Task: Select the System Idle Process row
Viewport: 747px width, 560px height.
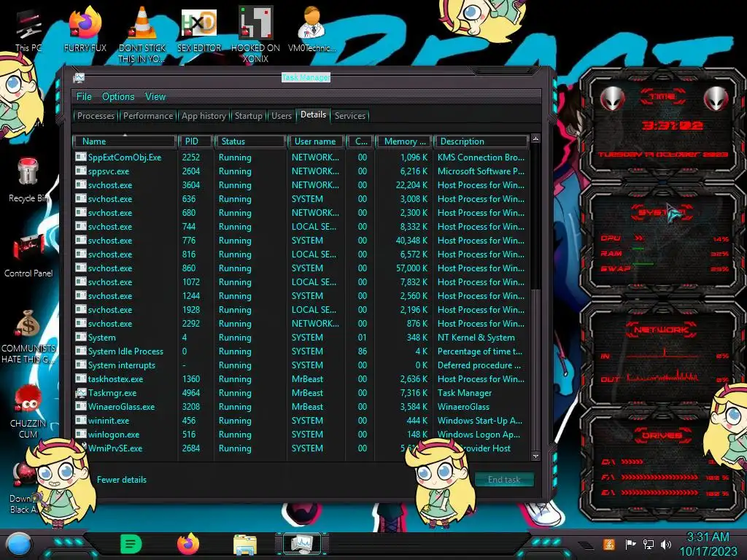Action: click(x=301, y=351)
